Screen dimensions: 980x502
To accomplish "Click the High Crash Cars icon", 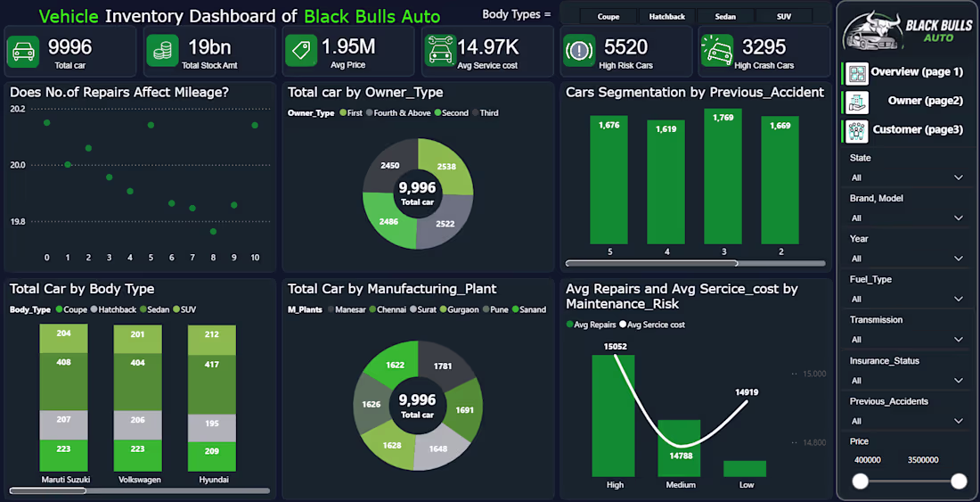I will click(717, 51).
